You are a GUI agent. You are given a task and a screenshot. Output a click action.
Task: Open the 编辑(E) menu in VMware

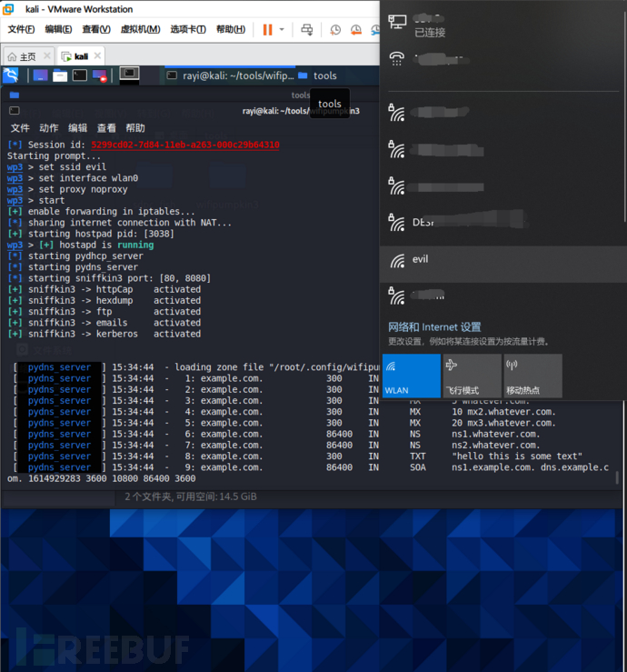pyautogui.click(x=58, y=29)
